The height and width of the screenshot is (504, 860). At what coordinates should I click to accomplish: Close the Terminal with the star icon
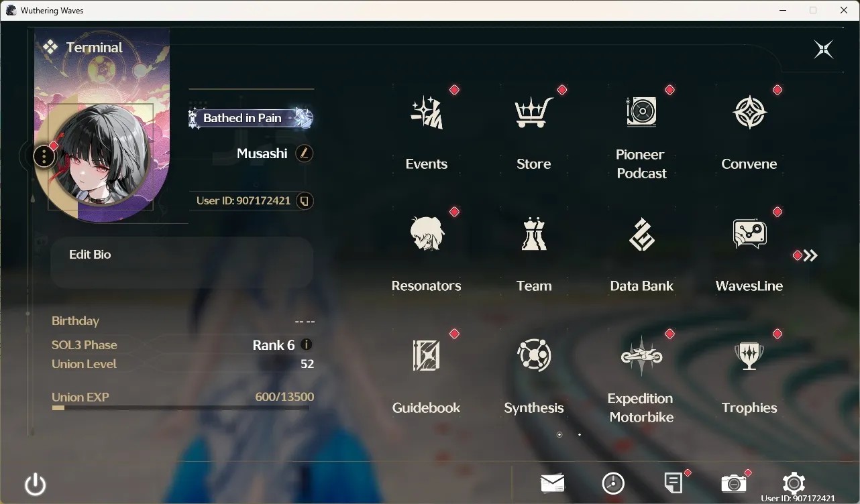point(823,49)
